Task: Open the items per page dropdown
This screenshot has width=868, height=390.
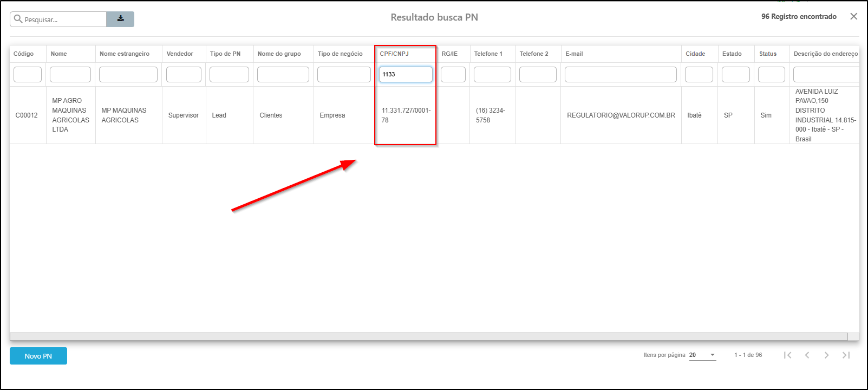Action: tap(702, 355)
